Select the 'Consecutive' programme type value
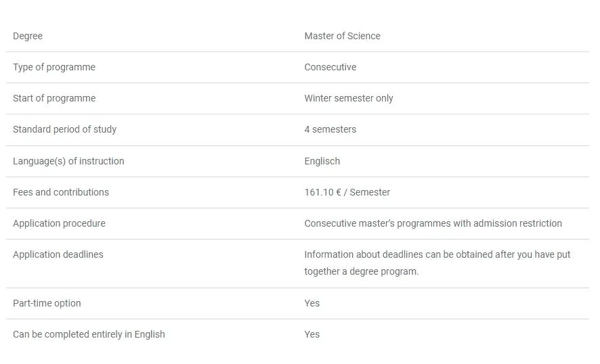 click(x=330, y=67)
